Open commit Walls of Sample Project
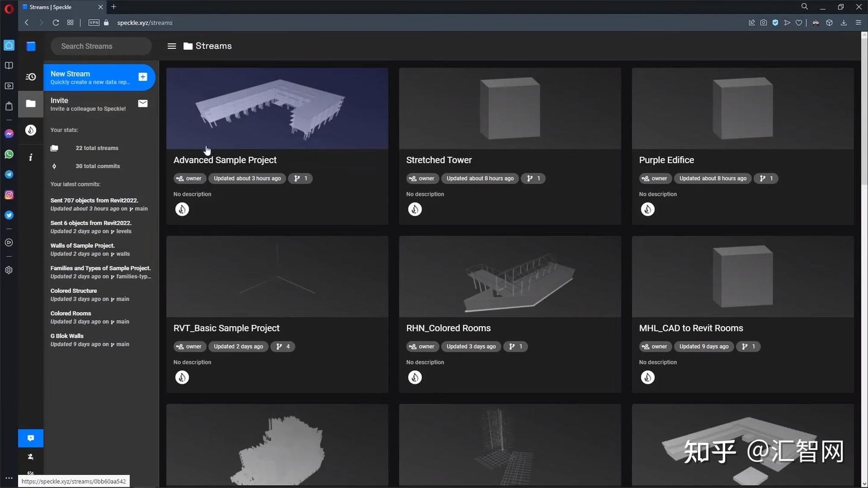Screen dimensions: 868x488 tap(90, 249)
